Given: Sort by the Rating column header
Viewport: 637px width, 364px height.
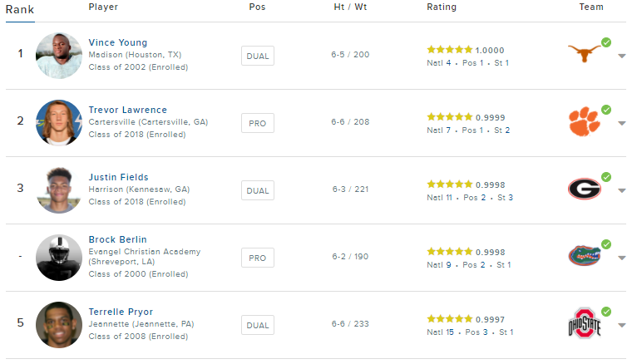Looking at the screenshot, I should (442, 7).
